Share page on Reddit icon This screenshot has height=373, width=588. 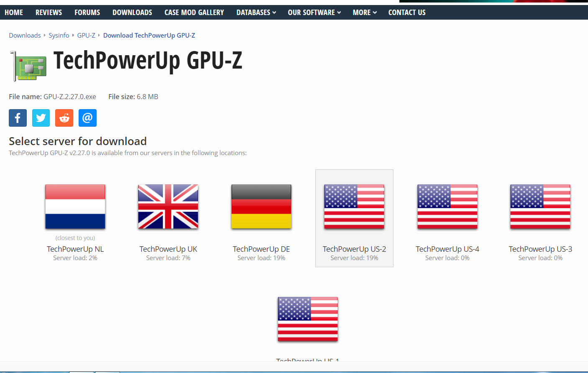(64, 118)
